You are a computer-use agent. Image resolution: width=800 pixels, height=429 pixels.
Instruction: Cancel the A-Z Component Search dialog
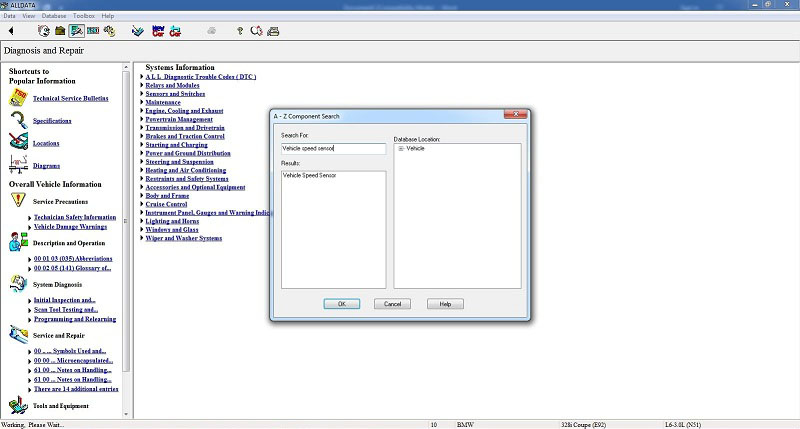[x=392, y=304]
